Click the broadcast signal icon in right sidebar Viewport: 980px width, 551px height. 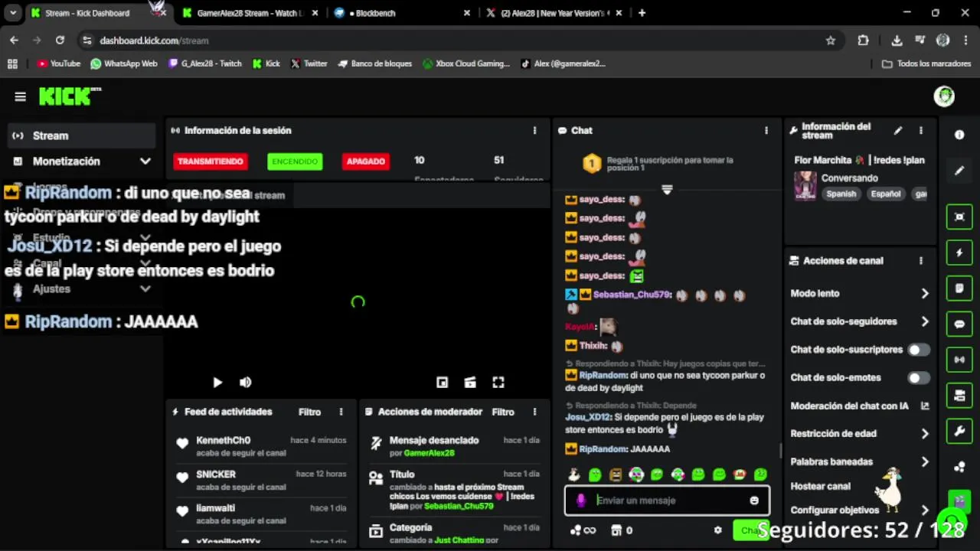click(x=959, y=360)
